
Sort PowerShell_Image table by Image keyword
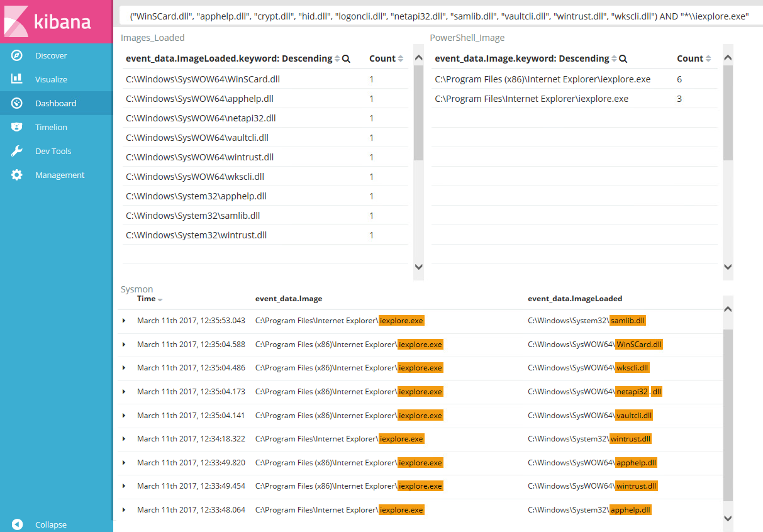[x=614, y=58]
